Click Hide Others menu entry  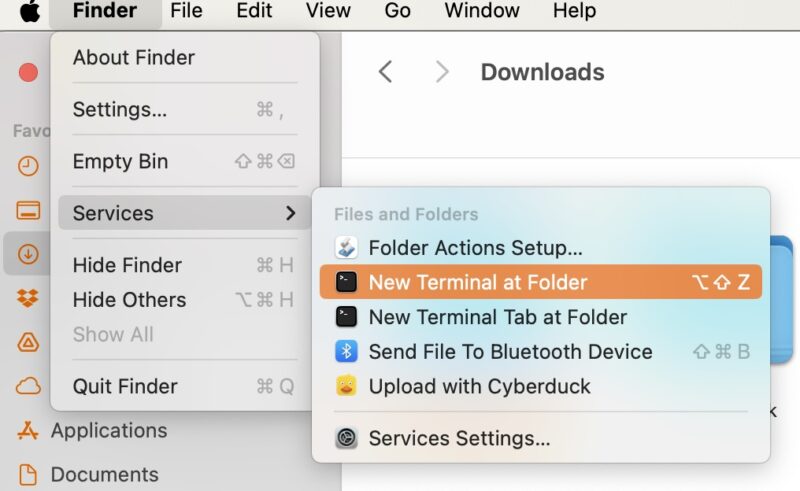(x=129, y=300)
